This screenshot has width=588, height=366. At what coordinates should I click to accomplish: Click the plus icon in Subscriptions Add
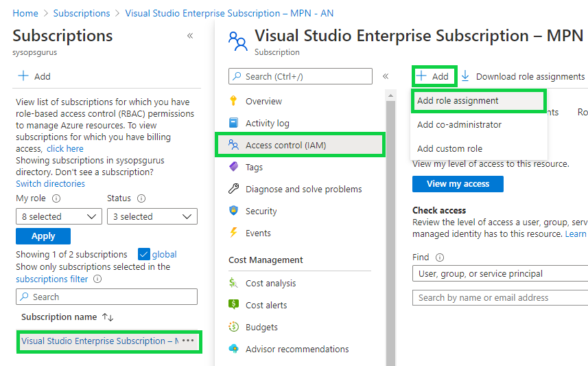coord(23,76)
